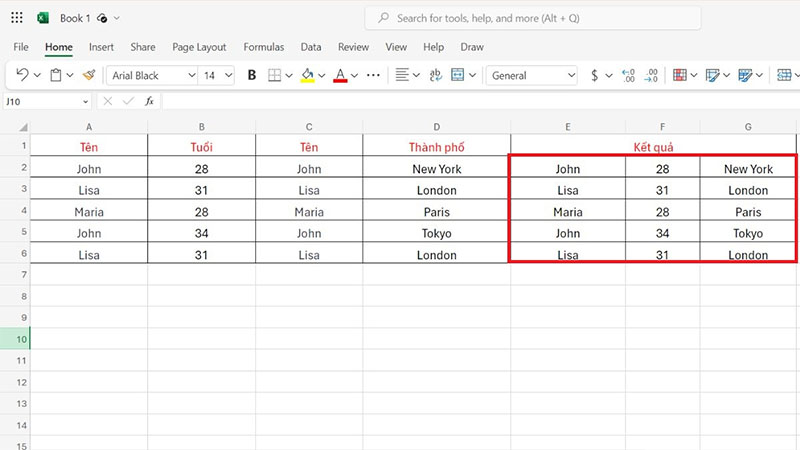The image size is (800, 450).
Task: Click the Insert Function fx icon
Action: pos(149,101)
